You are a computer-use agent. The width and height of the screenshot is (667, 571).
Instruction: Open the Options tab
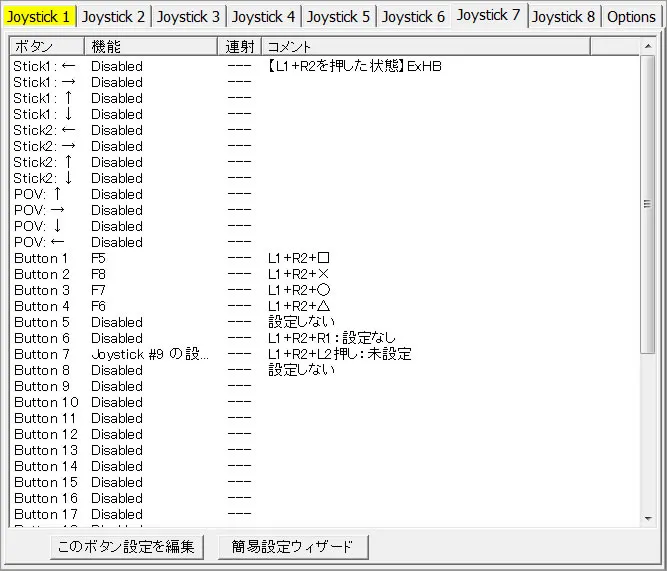click(631, 17)
